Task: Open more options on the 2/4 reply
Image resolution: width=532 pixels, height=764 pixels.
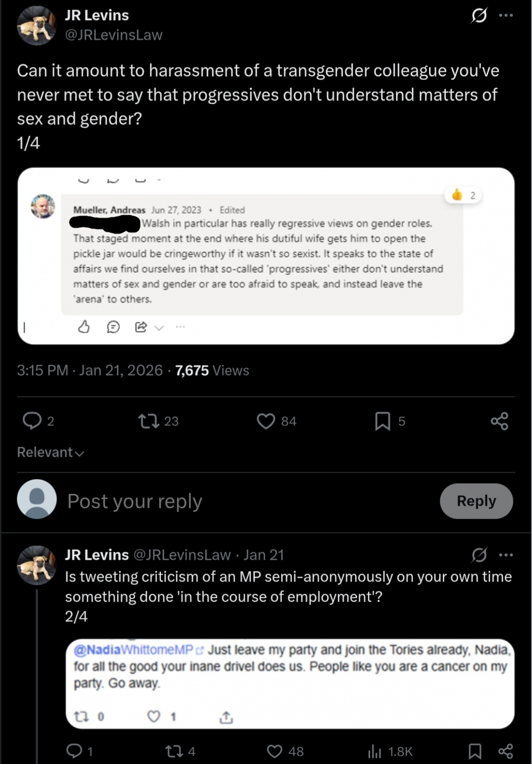Action: 506,555
